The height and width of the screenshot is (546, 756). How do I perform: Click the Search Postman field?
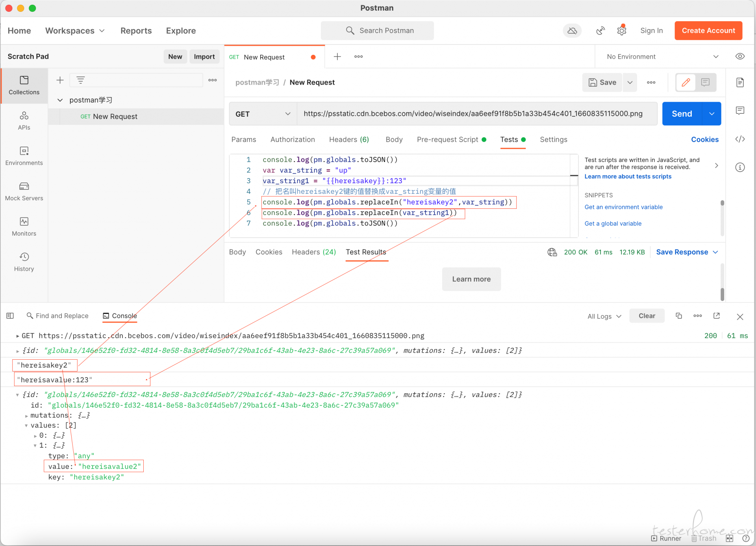click(x=377, y=31)
